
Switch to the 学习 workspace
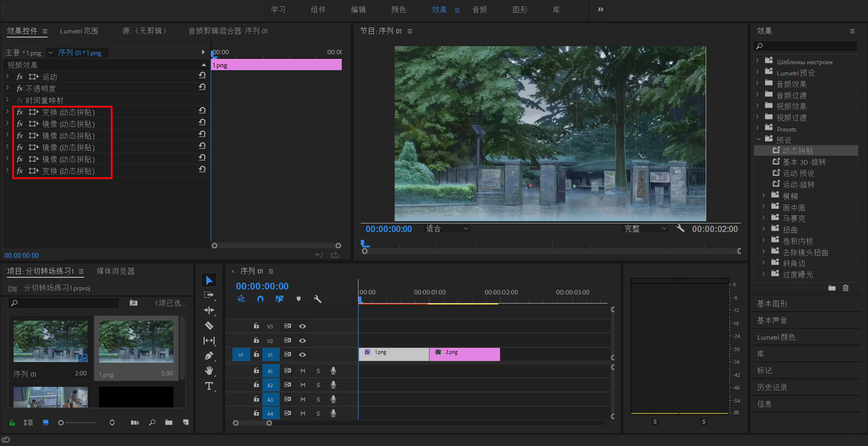(x=278, y=9)
